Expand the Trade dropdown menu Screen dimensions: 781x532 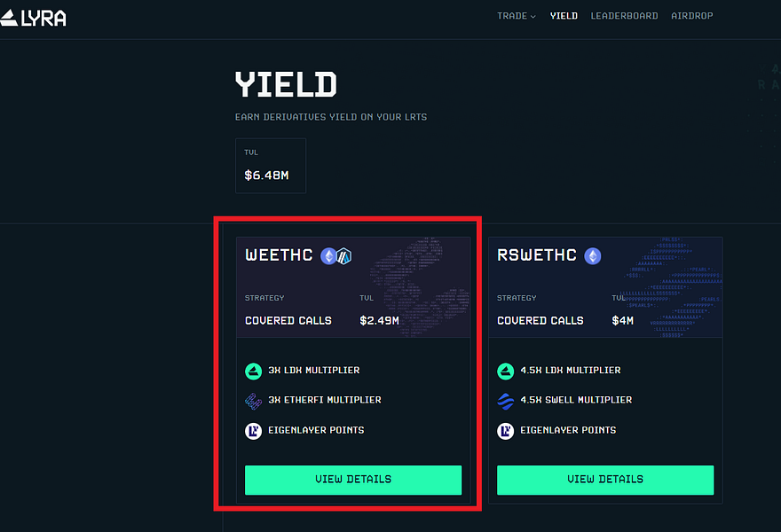517,16
